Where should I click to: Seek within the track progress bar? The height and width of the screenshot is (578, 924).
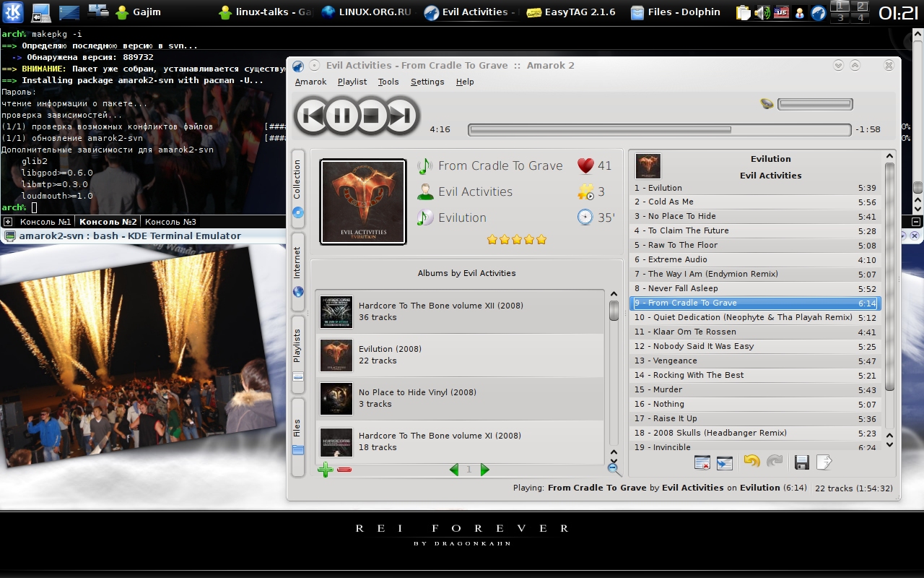659,130
